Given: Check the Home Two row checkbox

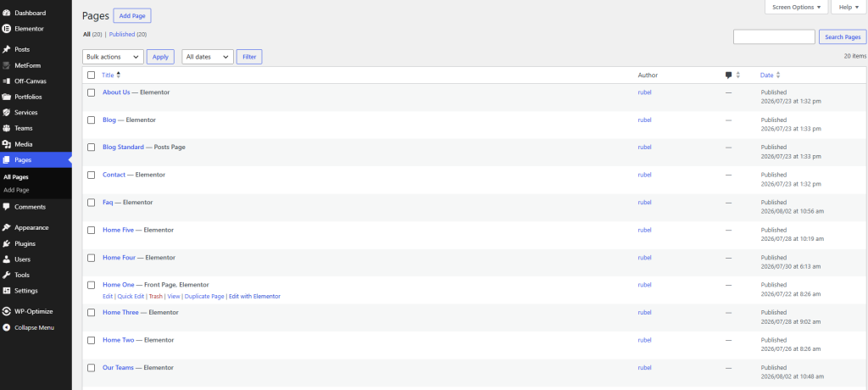Looking at the screenshot, I should point(92,340).
